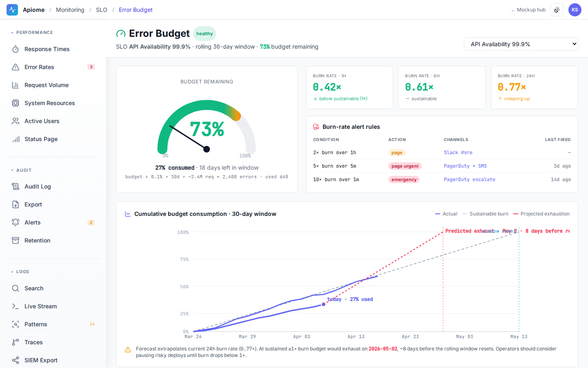Screen dimensions: 588x368
Task: Open Retention settings
Action: coord(53,240)
